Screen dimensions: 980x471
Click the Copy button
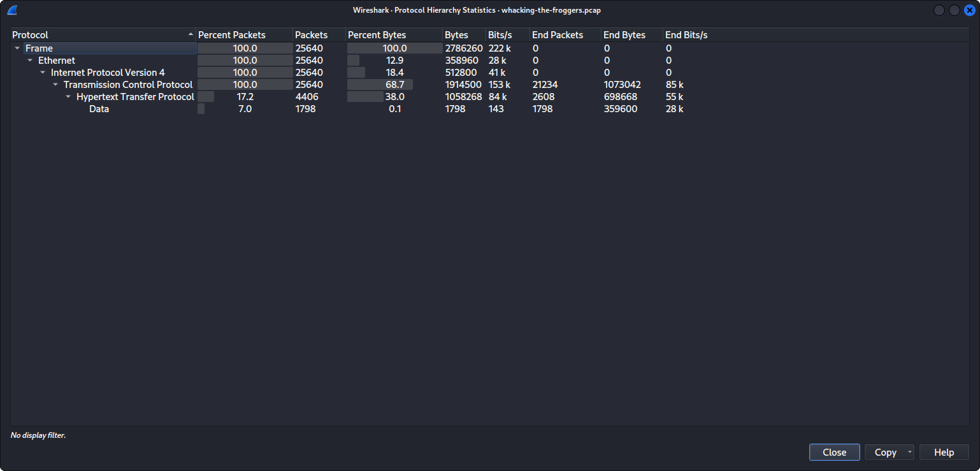[885, 453]
